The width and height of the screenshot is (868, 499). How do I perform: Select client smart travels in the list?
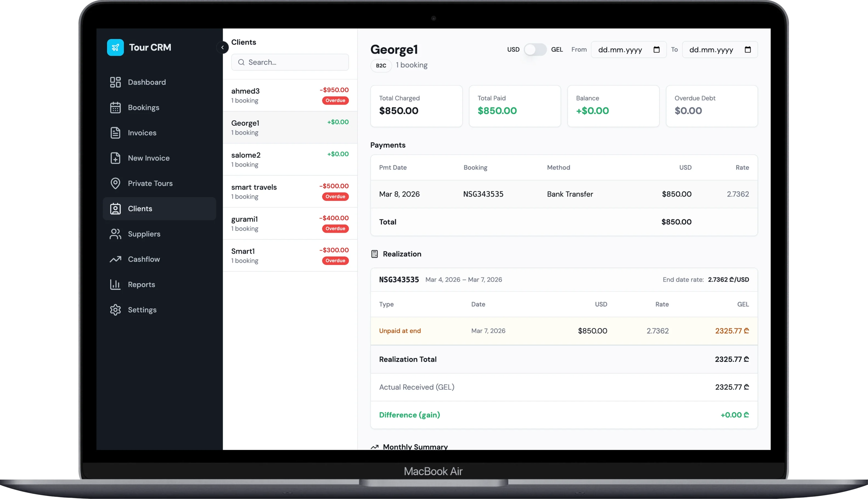coord(290,192)
